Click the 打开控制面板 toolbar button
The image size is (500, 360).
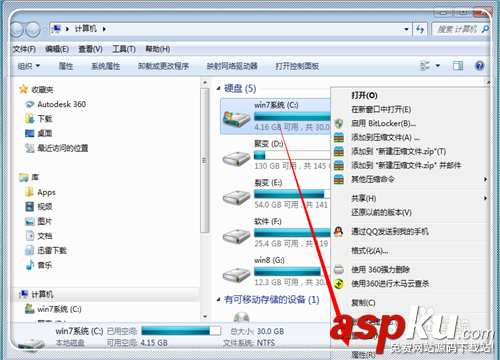click(x=297, y=66)
